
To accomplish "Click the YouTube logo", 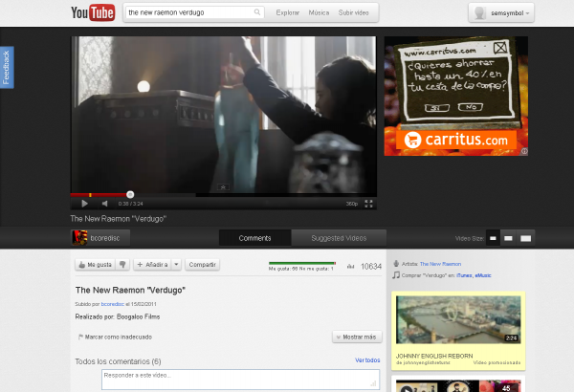I will pos(93,12).
